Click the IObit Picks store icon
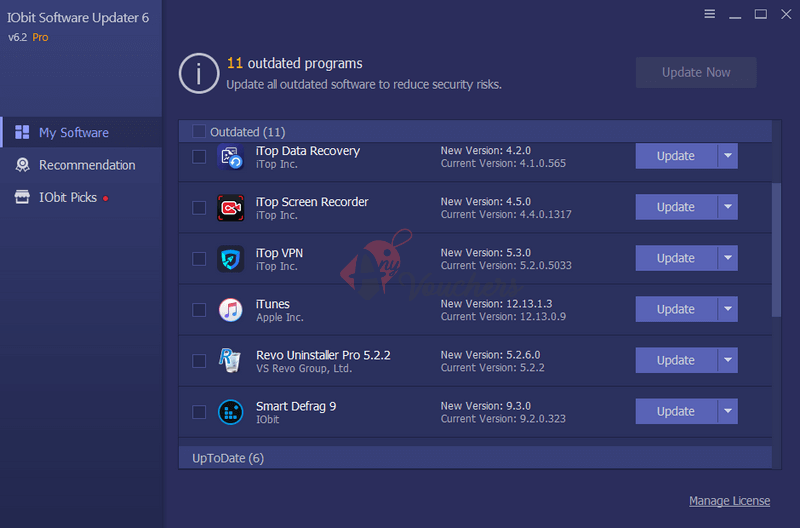 (22, 197)
